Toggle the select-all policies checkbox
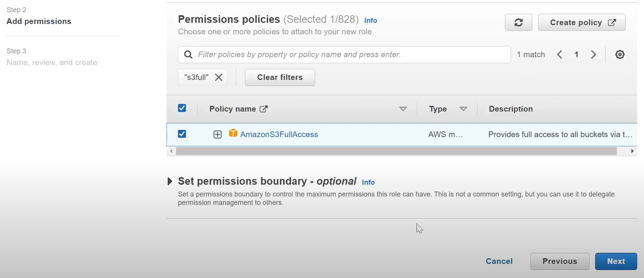 182,109
